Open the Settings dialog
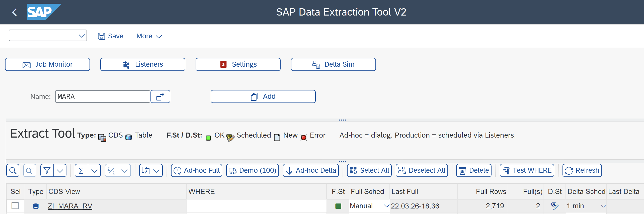This screenshot has height=214, width=644. 238,64
